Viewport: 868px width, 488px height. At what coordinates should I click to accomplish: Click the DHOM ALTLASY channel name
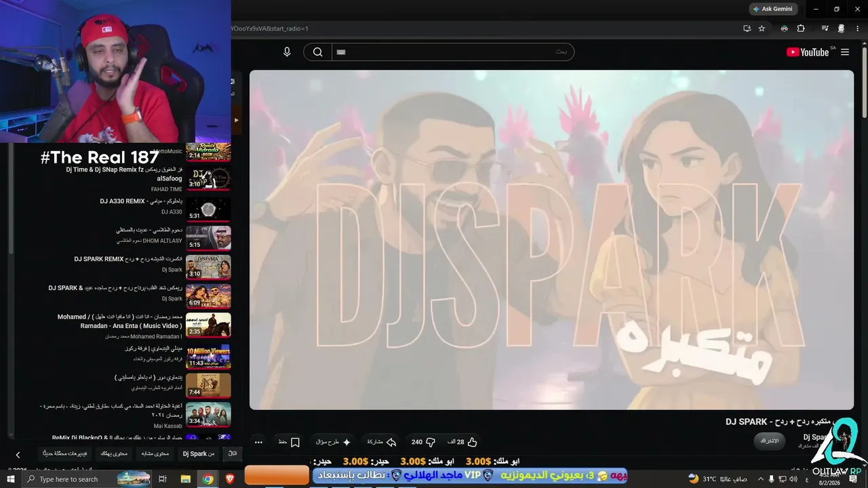[x=149, y=241]
